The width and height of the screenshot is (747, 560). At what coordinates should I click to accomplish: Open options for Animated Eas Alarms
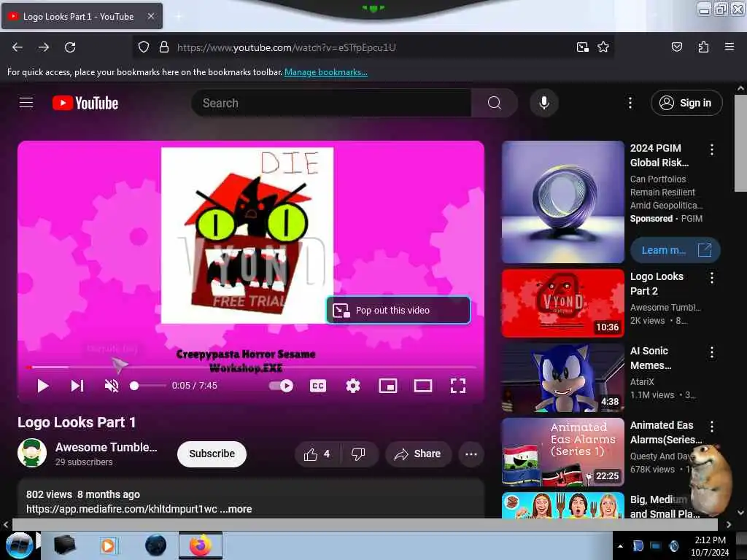pos(712,427)
